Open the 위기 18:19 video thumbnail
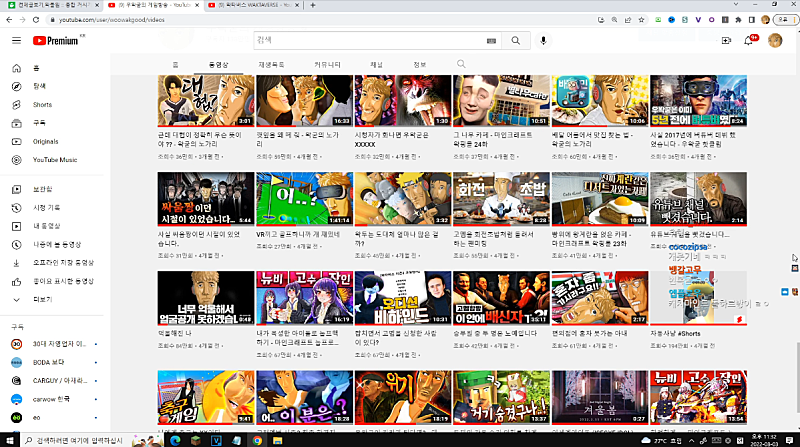This screenshot has width=800, height=447. pyautogui.click(x=403, y=398)
